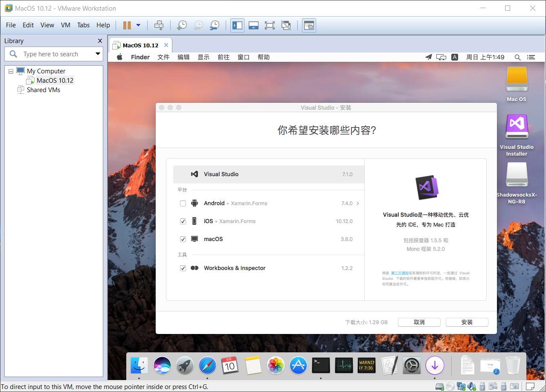546x392 pixels.
Task: Open Terminal from the dock
Action: (321, 366)
